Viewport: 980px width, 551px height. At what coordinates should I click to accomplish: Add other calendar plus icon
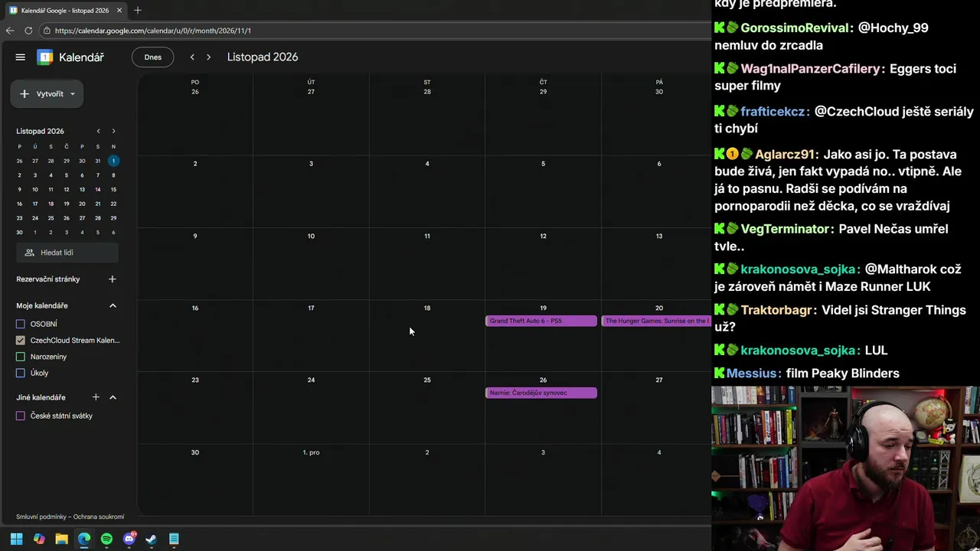coord(96,397)
